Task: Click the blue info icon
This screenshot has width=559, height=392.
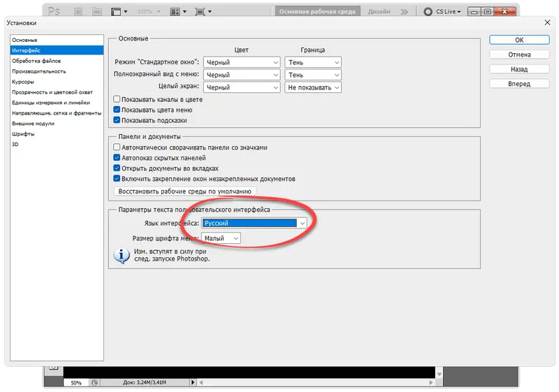Action: (122, 256)
